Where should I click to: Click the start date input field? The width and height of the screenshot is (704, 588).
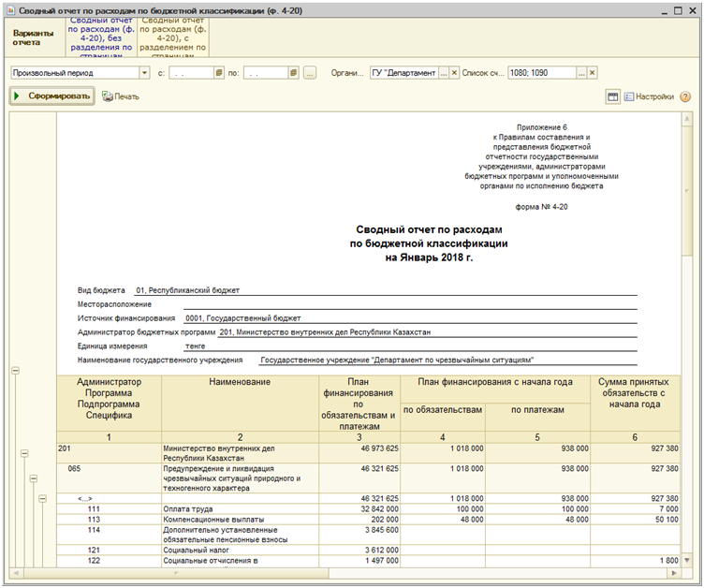tap(190, 73)
